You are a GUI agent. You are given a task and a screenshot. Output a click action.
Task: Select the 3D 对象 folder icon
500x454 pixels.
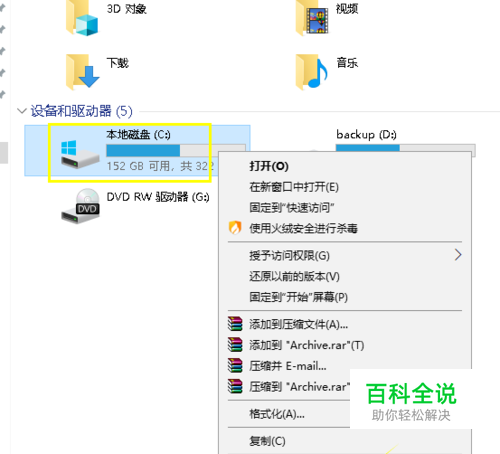click(x=82, y=17)
